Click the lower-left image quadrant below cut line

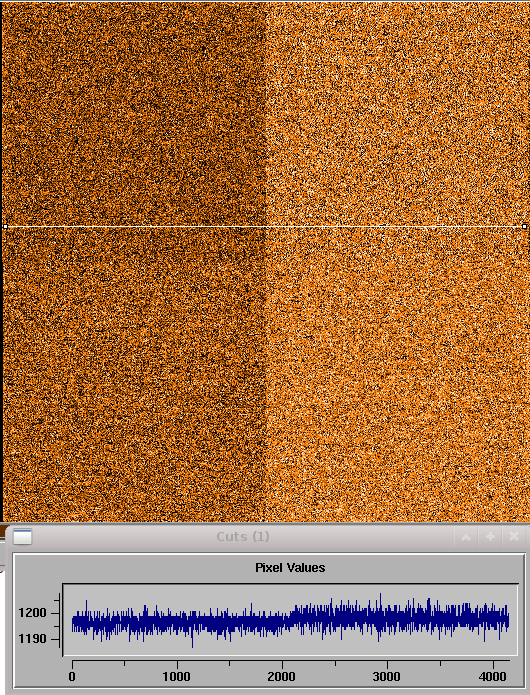(134, 375)
